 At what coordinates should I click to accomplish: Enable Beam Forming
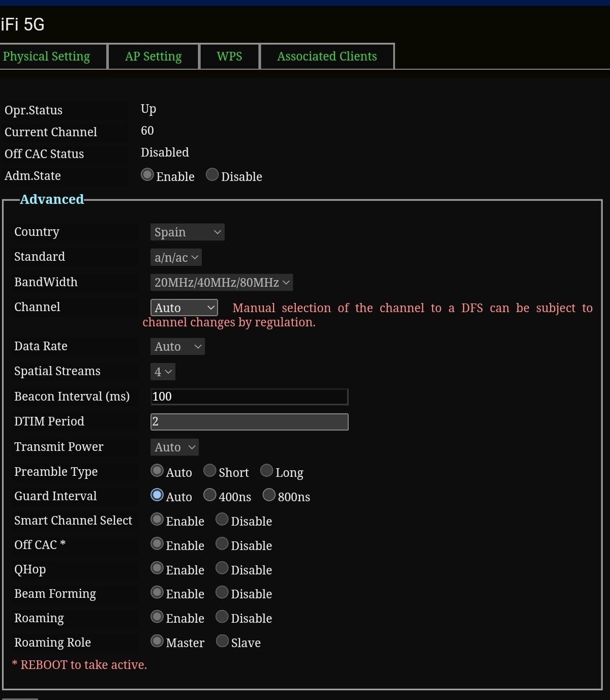coord(157,592)
